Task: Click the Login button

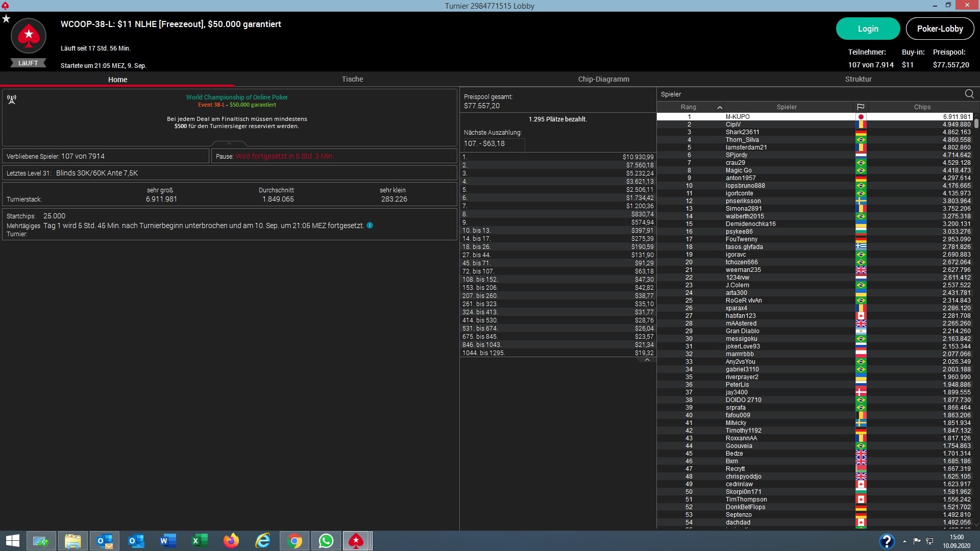Action: 868,29
